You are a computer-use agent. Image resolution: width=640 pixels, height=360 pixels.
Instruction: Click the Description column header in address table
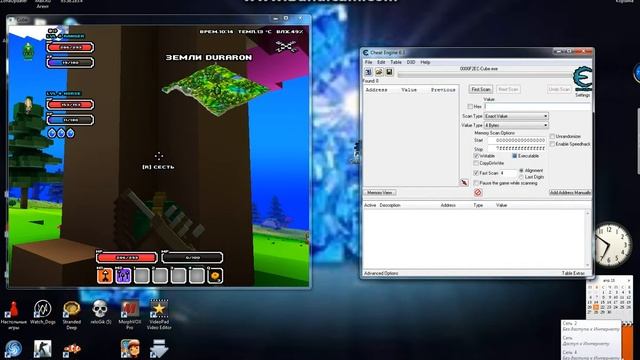(390, 205)
